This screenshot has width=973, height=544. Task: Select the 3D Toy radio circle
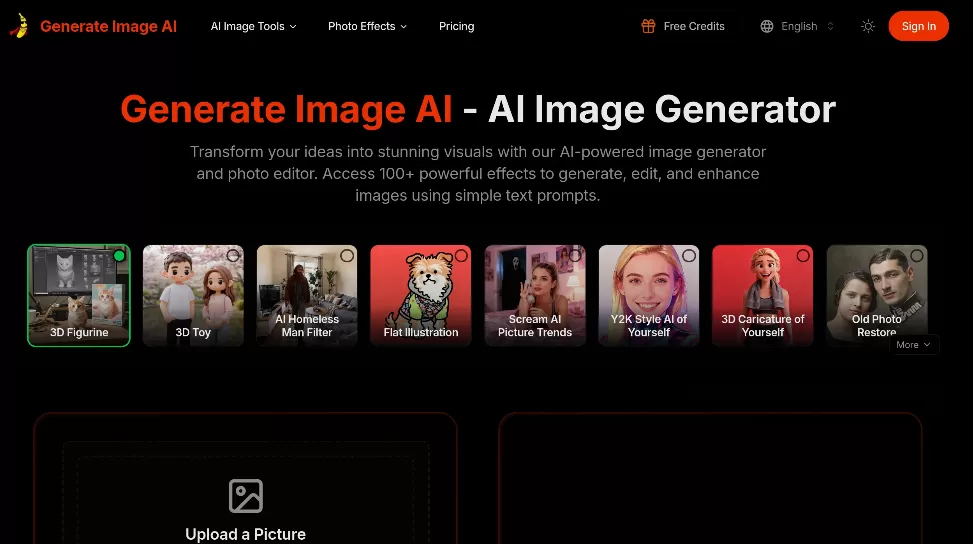pyautogui.click(x=233, y=255)
